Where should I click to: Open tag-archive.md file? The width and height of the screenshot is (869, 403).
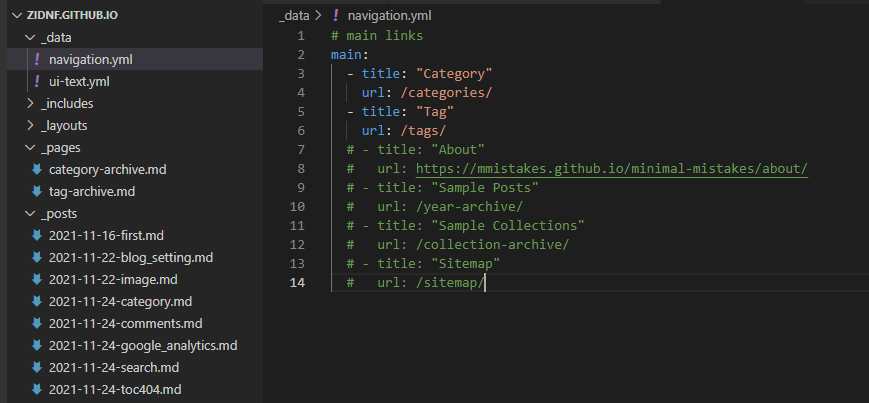point(92,192)
